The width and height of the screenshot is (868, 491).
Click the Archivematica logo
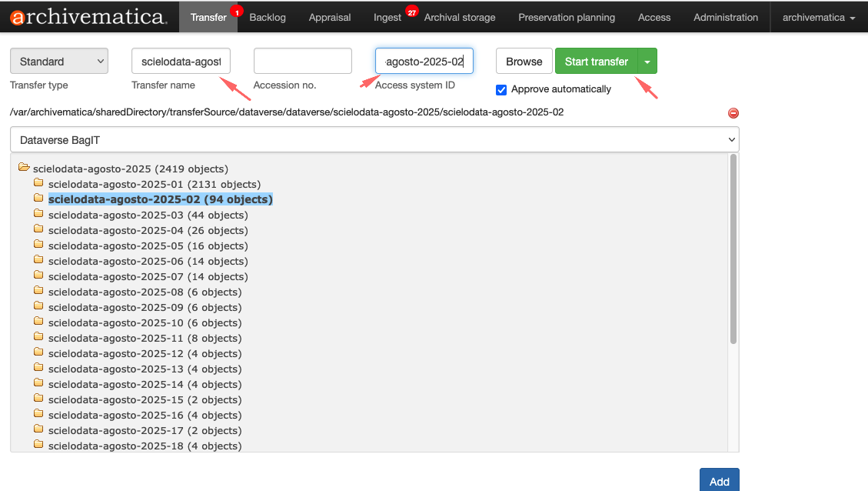coord(88,17)
